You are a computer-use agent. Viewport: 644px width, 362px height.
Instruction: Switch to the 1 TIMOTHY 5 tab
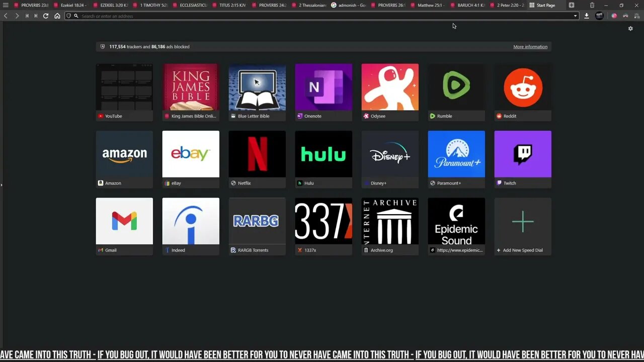coord(150,5)
